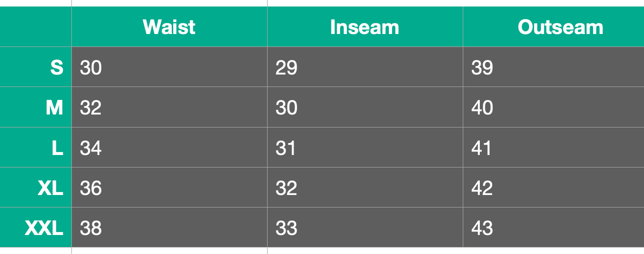Click the L row header
The height and width of the screenshot is (254, 644).
coord(36,147)
